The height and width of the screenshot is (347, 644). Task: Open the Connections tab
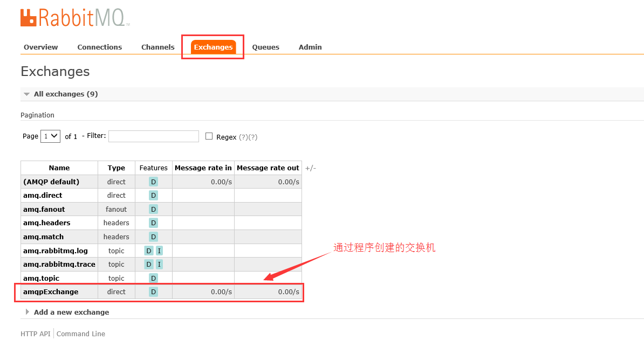click(x=100, y=47)
